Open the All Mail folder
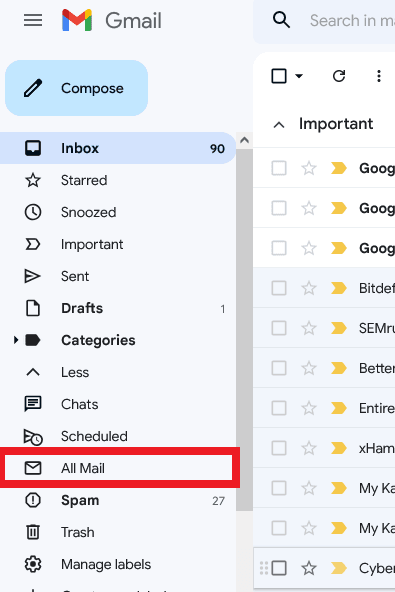Viewport: 395px width, 592px height. tap(117, 468)
